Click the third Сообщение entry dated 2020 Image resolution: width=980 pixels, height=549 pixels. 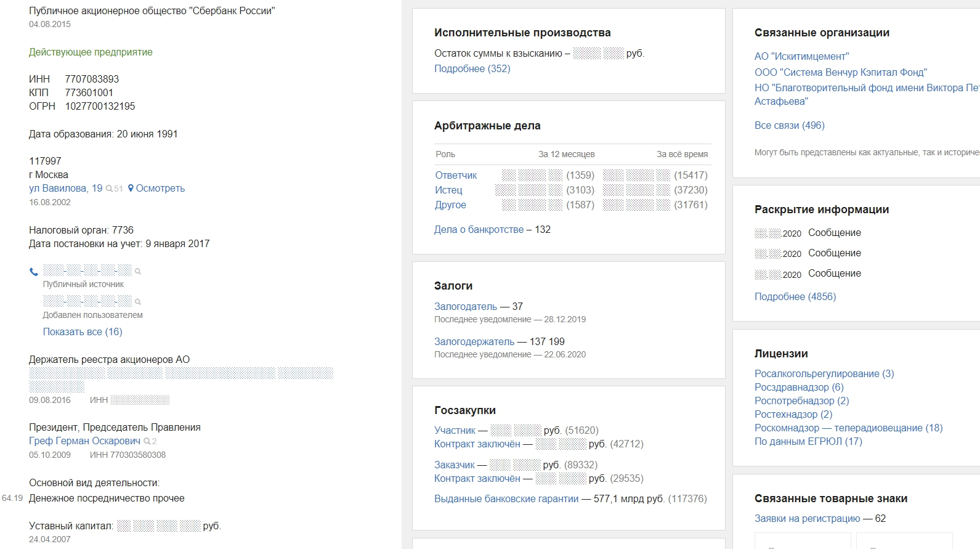coord(835,273)
